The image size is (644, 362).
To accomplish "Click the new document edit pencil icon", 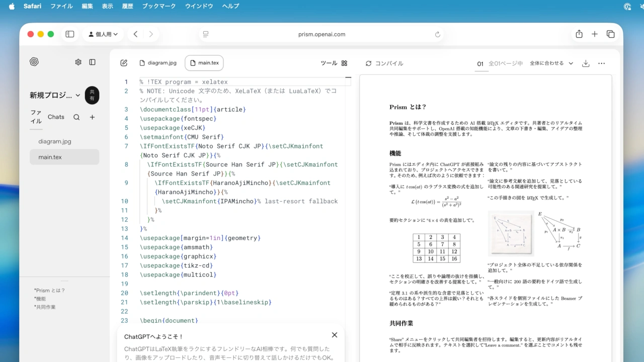I will (x=124, y=63).
